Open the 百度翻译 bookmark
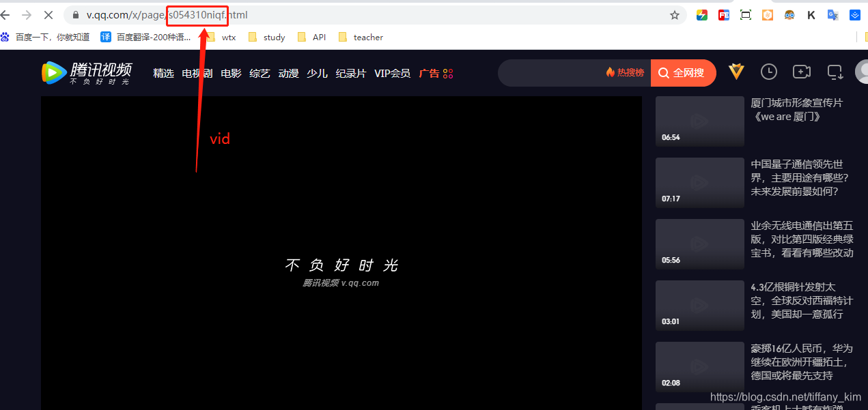 [146, 38]
